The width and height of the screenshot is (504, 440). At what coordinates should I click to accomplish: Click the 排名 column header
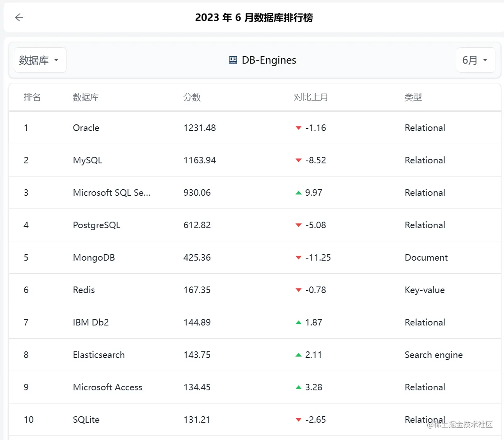(32, 97)
